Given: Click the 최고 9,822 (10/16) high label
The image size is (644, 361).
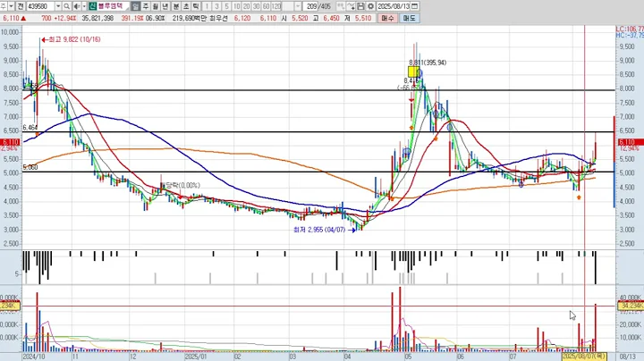Looking at the screenshot, I should (74, 39).
